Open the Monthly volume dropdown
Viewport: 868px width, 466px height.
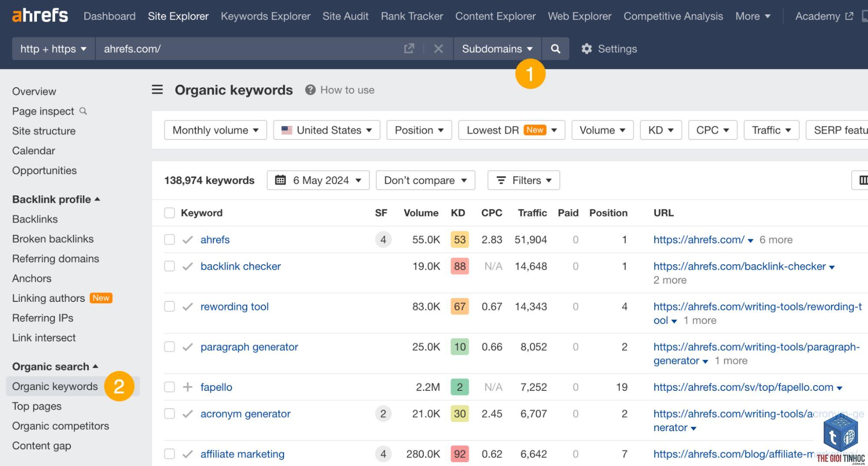[x=215, y=130]
